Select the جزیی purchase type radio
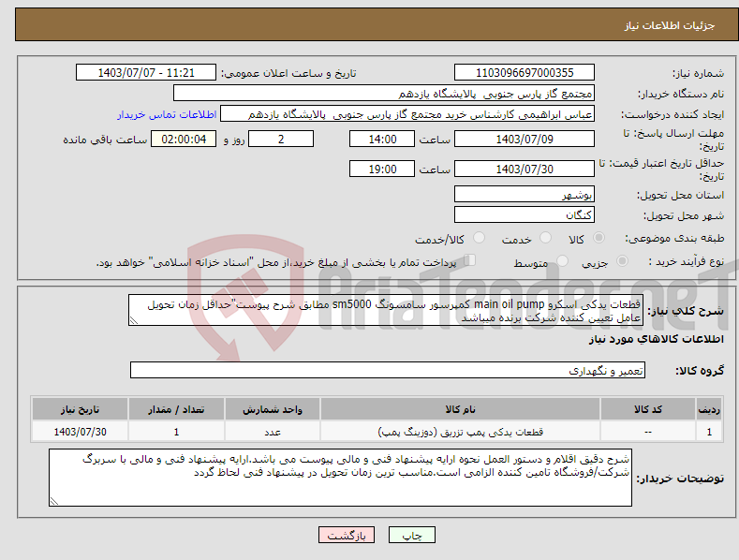Screen dimensions: 739x560 [622, 261]
